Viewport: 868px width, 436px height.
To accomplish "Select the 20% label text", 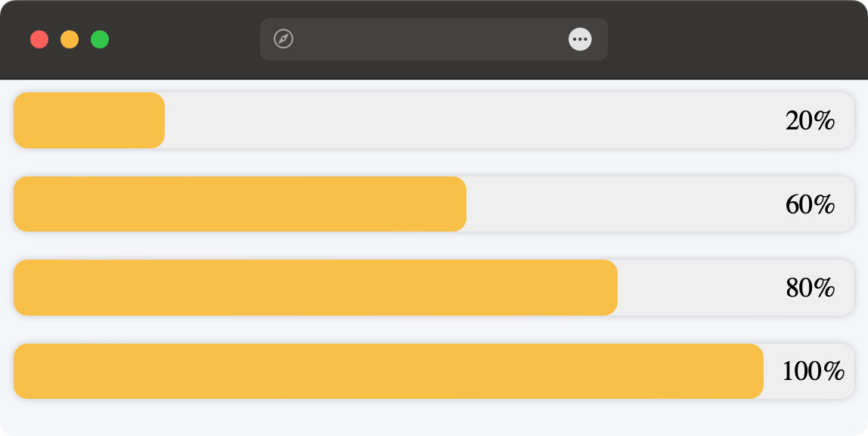I will pyautogui.click(x=810, y=121).
